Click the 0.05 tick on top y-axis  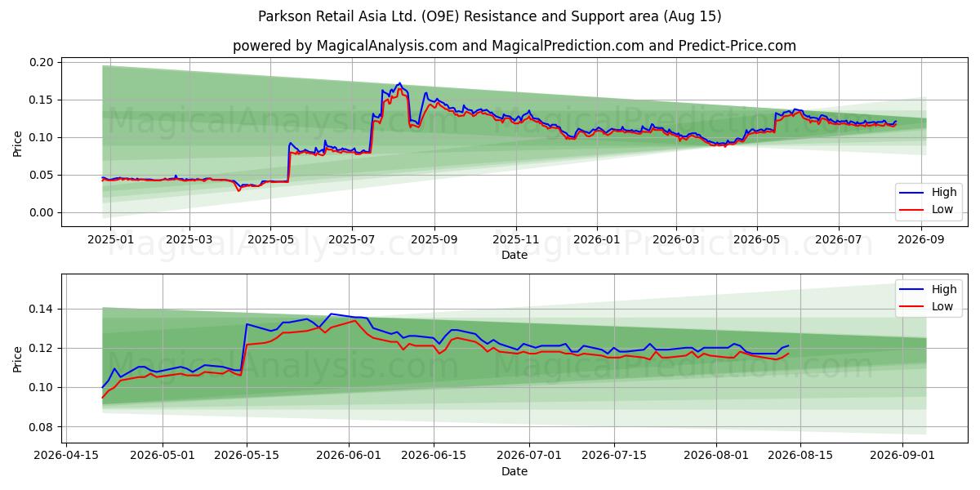point(41,175)
